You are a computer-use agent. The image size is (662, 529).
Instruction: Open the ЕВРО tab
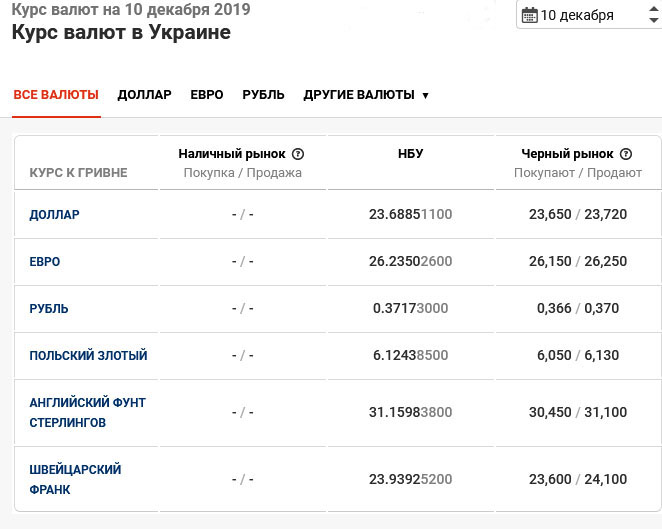[207, 95]
